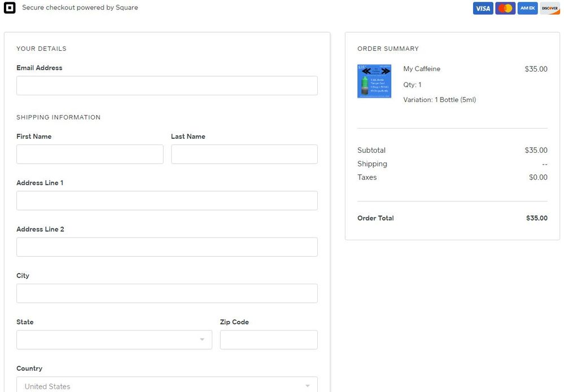Screen dimensions: 564x392
Task: Click the City text field
Action: 167,293
